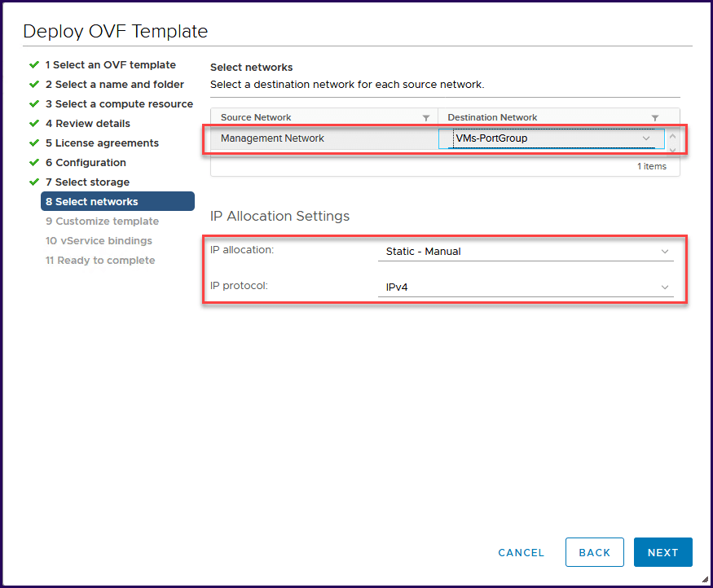Click the green checkmark next to Review details
This screenshot has width=713, height=588.
pyautogui.click(x=34, y=124)
